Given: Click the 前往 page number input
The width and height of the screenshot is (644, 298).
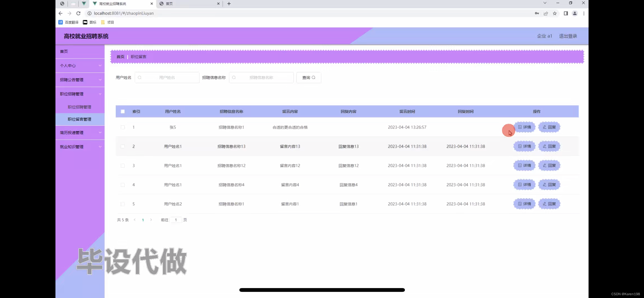Looking at the screenshot, I should coord(176,220).
